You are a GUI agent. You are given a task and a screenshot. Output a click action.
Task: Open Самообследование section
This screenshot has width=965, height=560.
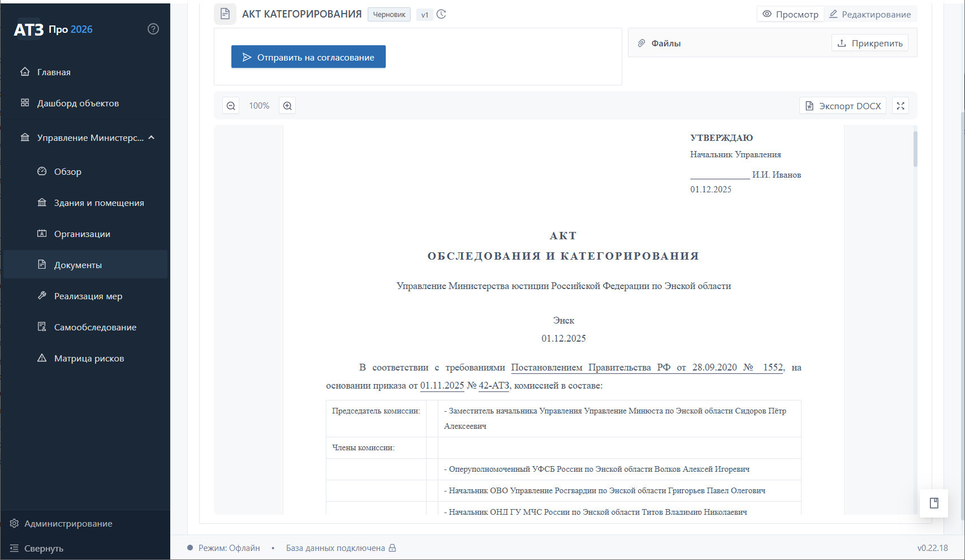(x=85, y=327)
